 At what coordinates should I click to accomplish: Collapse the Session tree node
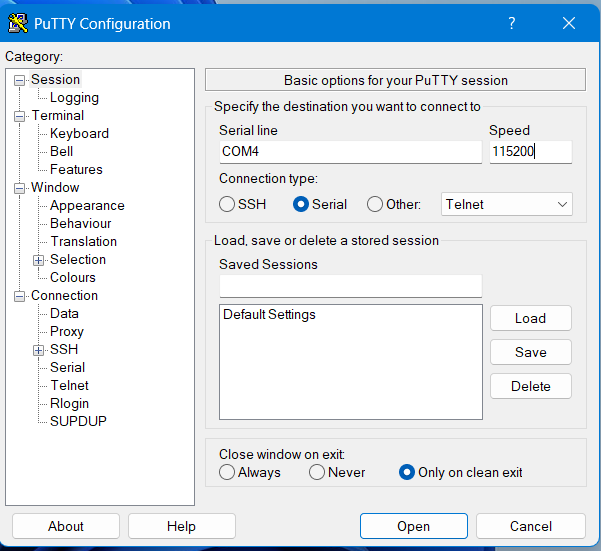19,80
